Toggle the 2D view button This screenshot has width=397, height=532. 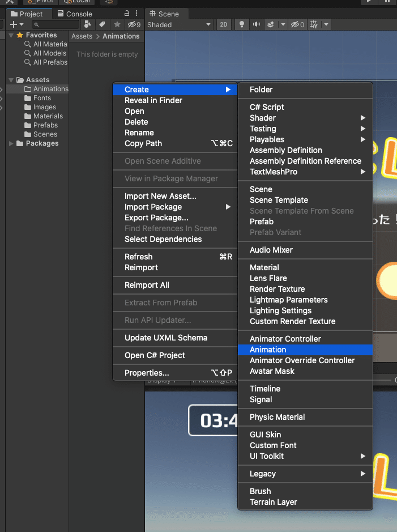[x=223, y=24]
